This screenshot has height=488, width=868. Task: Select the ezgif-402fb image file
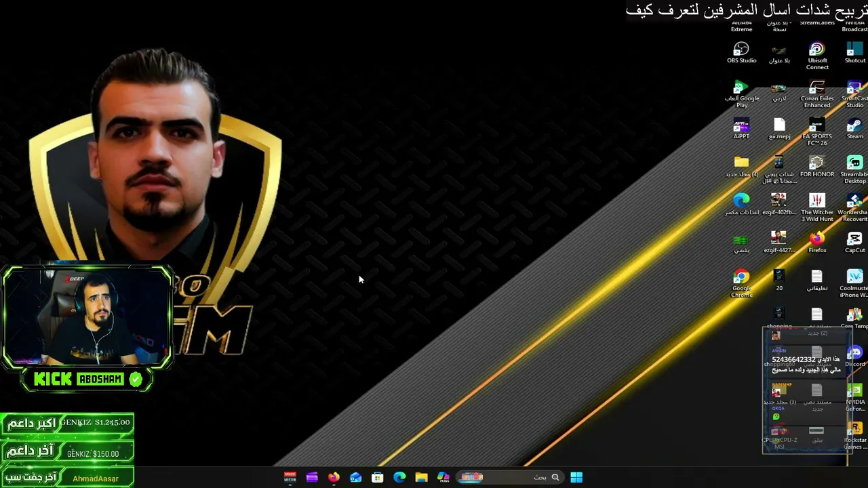coord(779,205)
